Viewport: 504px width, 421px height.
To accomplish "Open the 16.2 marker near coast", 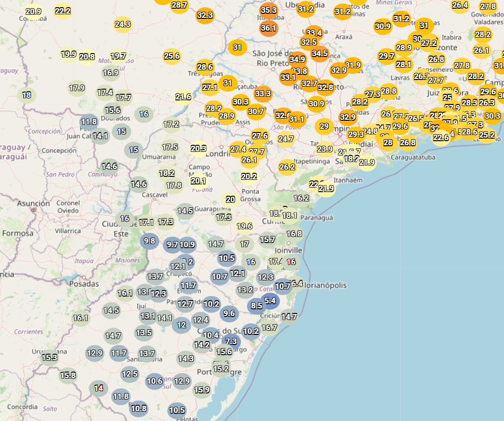I will (301, 198).
